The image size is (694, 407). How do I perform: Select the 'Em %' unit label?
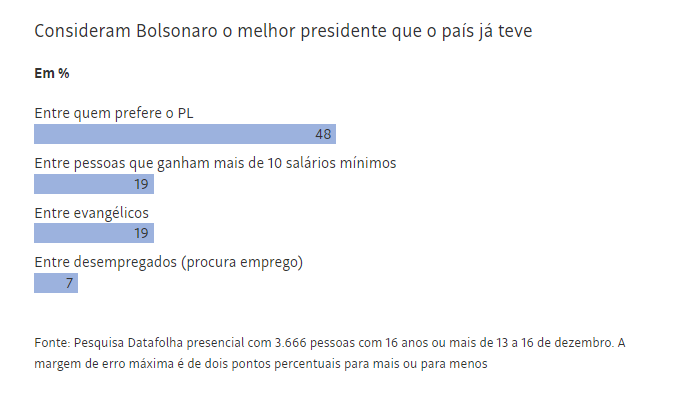click(52, 73)
